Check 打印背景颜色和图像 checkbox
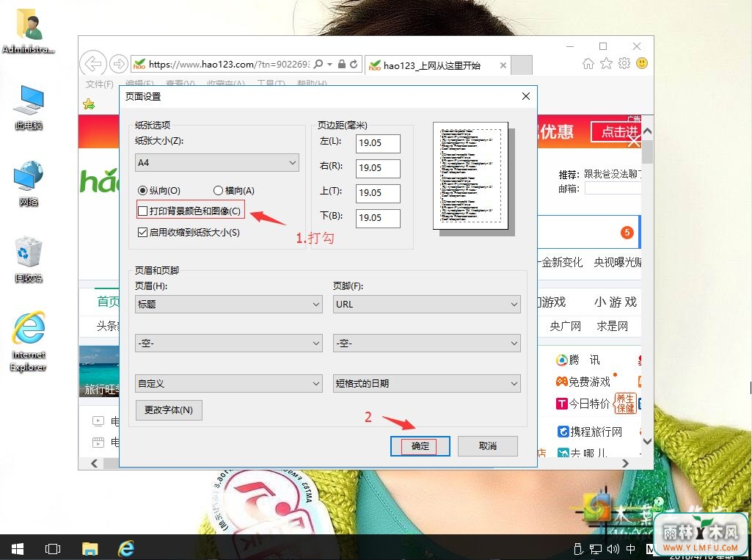 [142, 211]
